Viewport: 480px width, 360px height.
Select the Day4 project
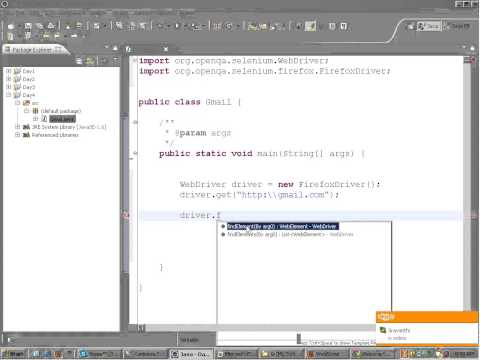point(28,95)
